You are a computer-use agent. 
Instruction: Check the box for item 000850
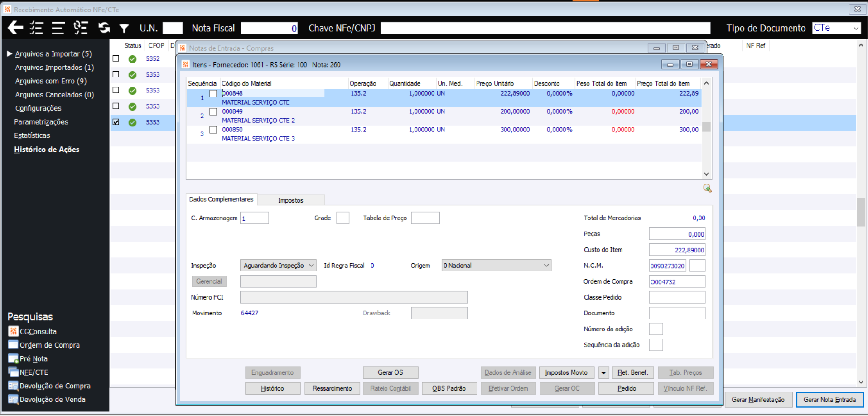pyautogui.click(x=213, y=130)
